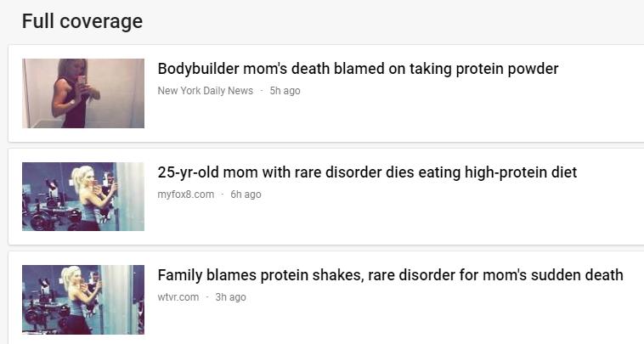
Task: Click the dot separator after wtvr.com
Action: pyautogui.click(x=207, y=297)
